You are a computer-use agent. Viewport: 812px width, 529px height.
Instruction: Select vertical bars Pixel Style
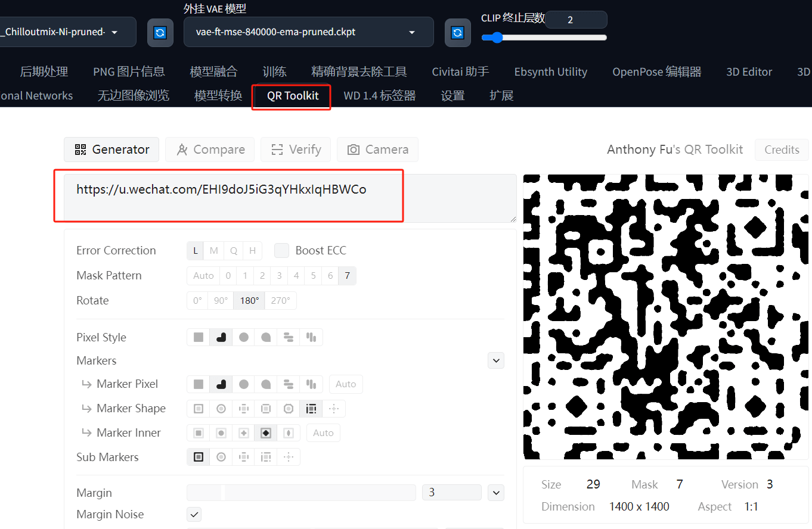tap(311, 337)
